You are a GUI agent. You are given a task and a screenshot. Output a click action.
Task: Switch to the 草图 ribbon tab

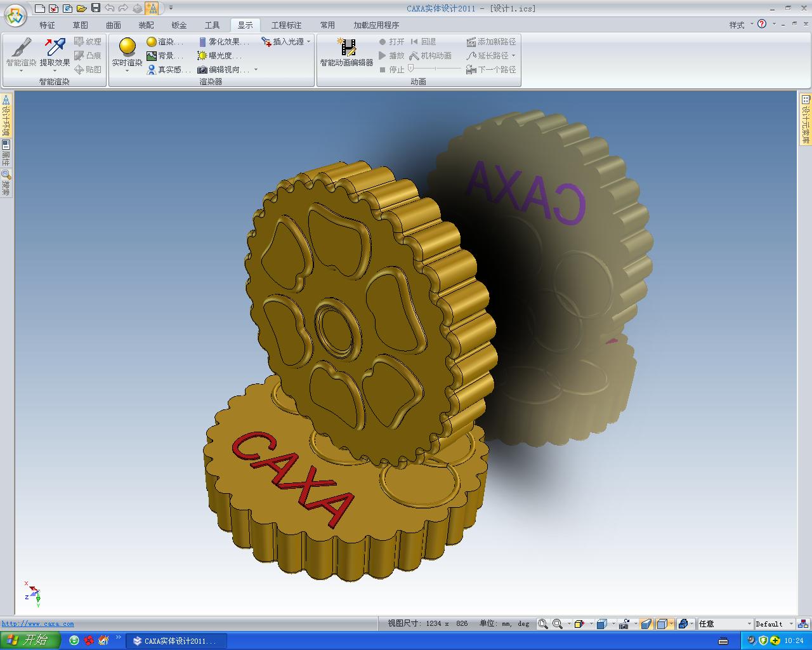(81, 25)
